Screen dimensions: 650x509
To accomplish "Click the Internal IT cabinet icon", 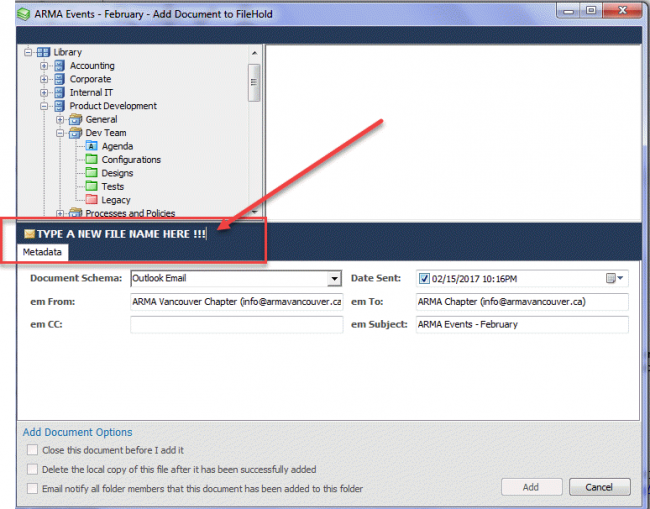I will 59,92.
